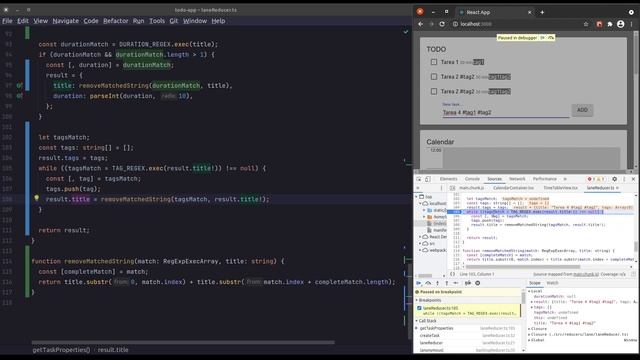
Task: Click the IDE editor horizontal scrollbar
Action: click(183, 342)
